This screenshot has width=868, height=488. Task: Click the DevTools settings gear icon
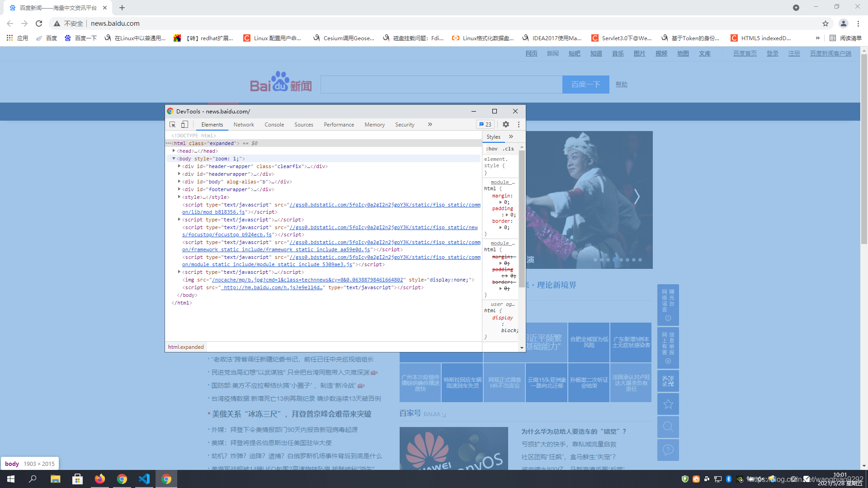(x=505, y=124)
